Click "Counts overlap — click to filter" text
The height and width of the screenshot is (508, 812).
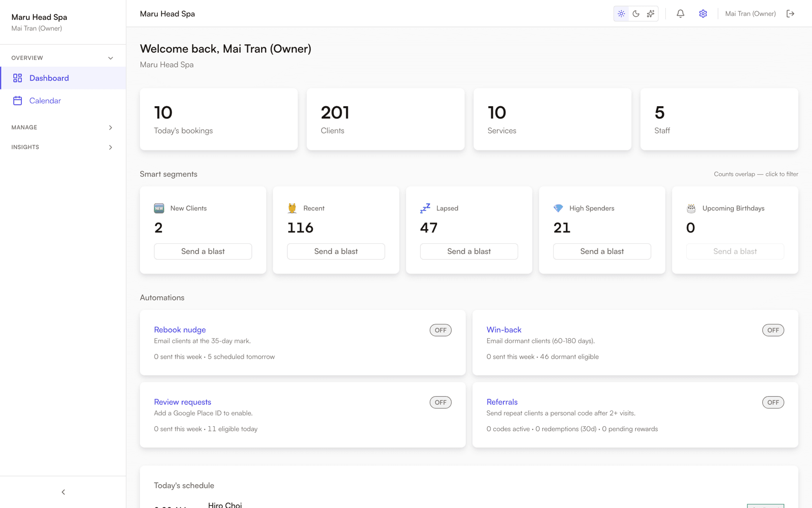pos(756,174)
